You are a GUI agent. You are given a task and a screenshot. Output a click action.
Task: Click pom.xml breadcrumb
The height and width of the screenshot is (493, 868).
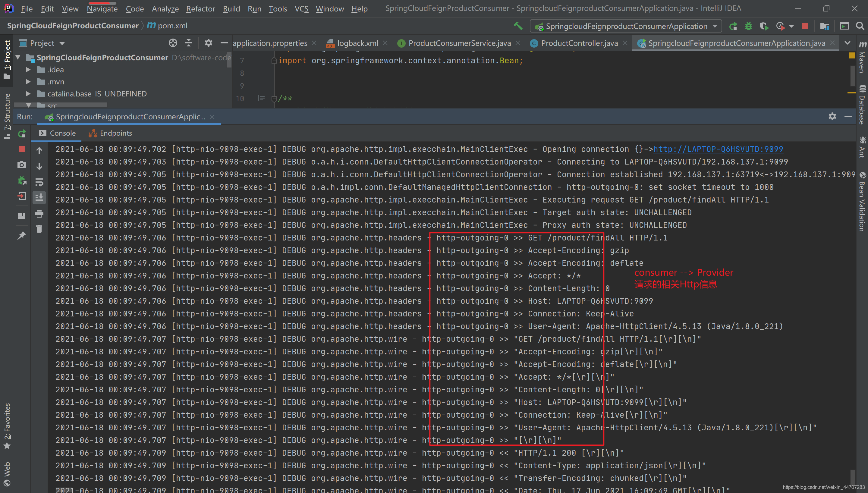click(x=167, y=26)
